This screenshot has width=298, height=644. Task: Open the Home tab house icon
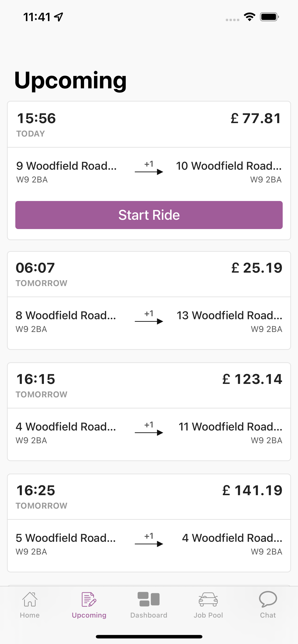30,599
